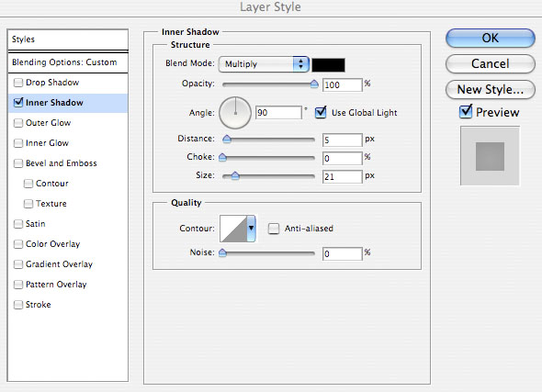
Task: Toggle the Preview checkbox
Action: [x=465, y=112]
